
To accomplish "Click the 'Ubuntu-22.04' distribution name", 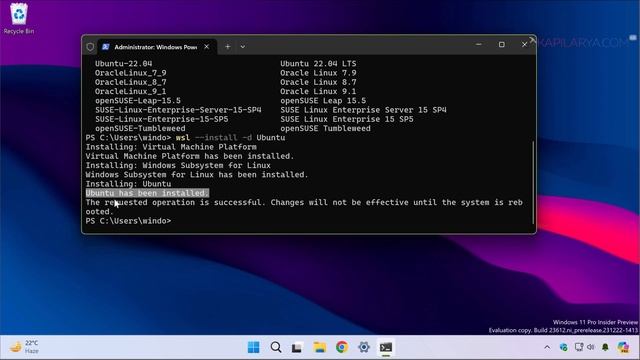I will (x=123, y=64).
